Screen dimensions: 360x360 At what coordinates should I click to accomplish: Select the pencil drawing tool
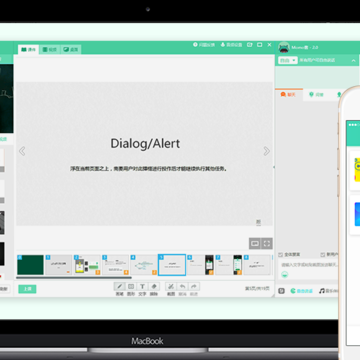click(120, 286)
